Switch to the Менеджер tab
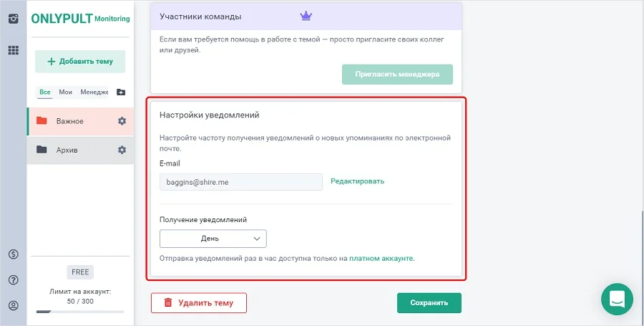 (94, 92)
